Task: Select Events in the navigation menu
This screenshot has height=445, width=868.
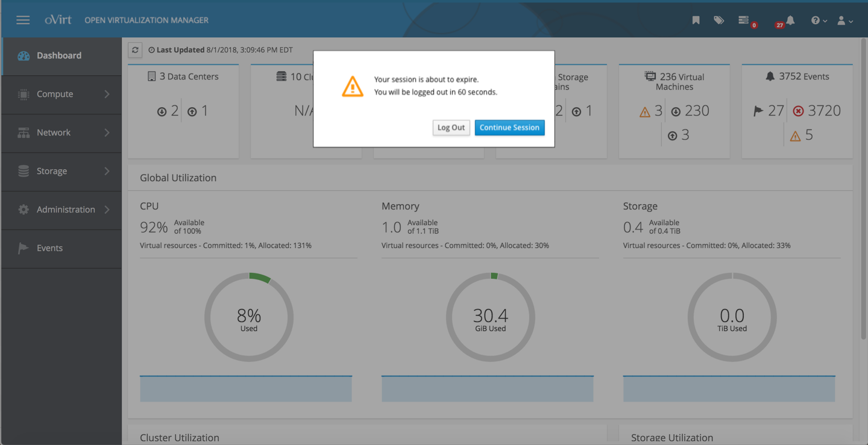Action: [51, 247]
